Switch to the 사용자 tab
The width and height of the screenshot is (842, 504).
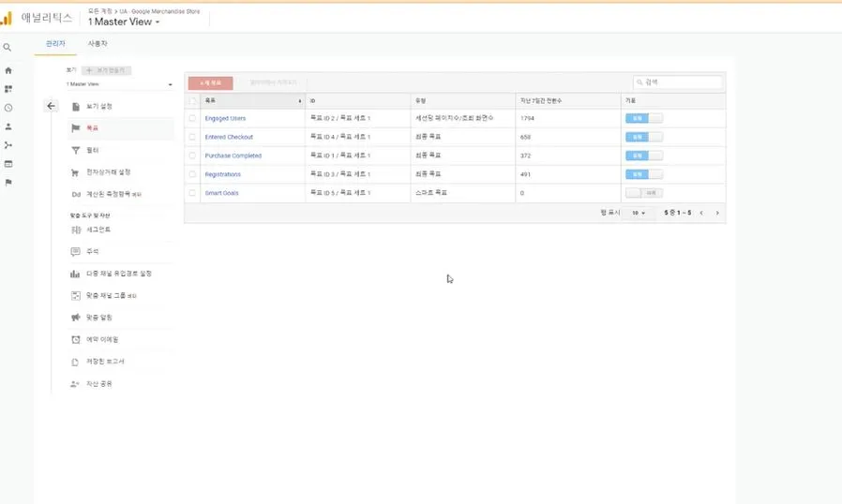pyautogui.click(x=98, y=43)
